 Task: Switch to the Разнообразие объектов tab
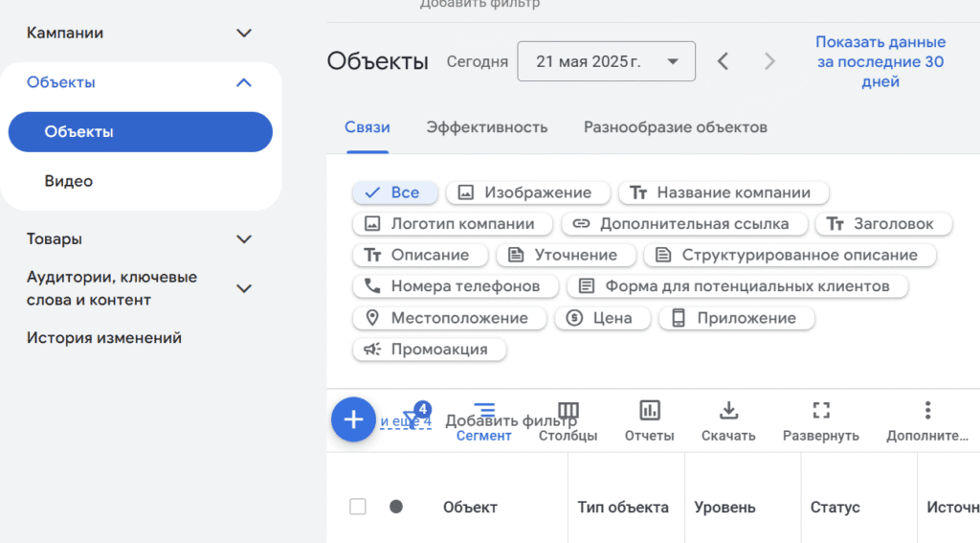pyautogui.click(x=676, y=127)
